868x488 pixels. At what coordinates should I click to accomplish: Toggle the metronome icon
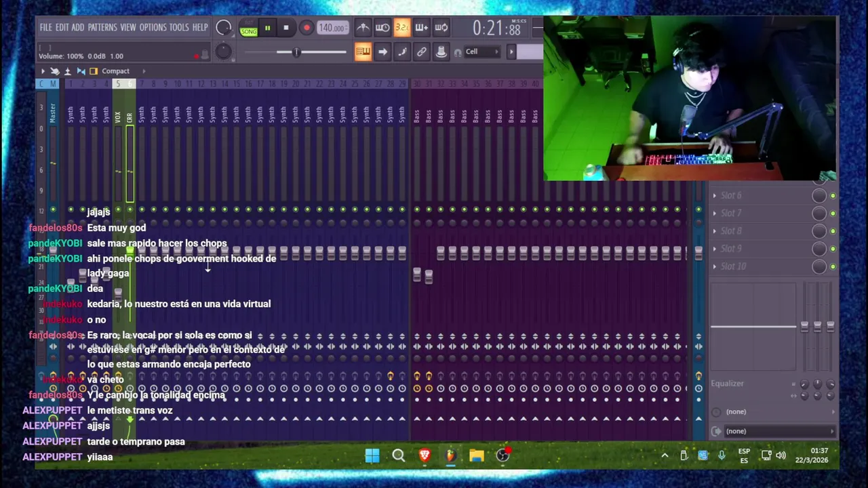click(363, 28)
